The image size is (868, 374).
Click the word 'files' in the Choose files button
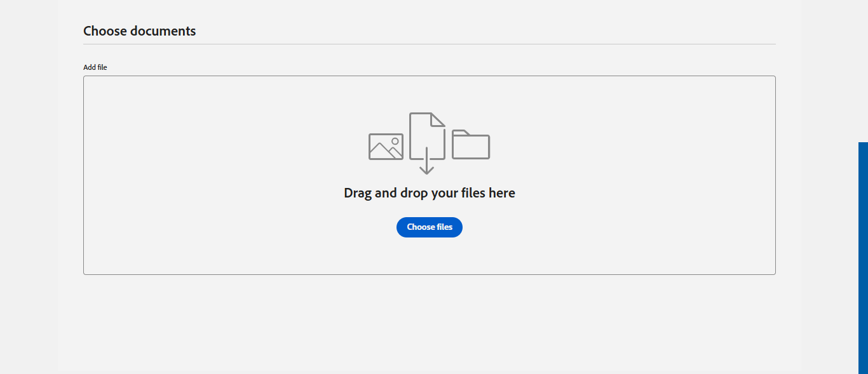(444, 227)
